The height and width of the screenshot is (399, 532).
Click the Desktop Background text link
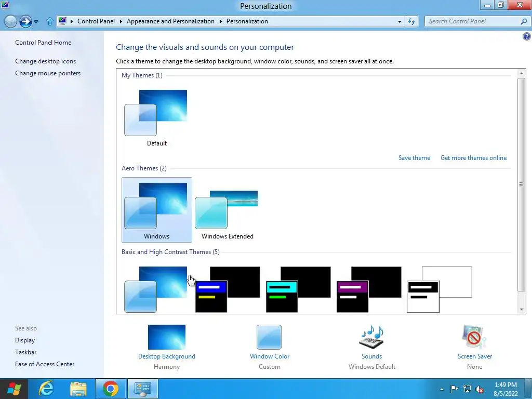(167, 356)
